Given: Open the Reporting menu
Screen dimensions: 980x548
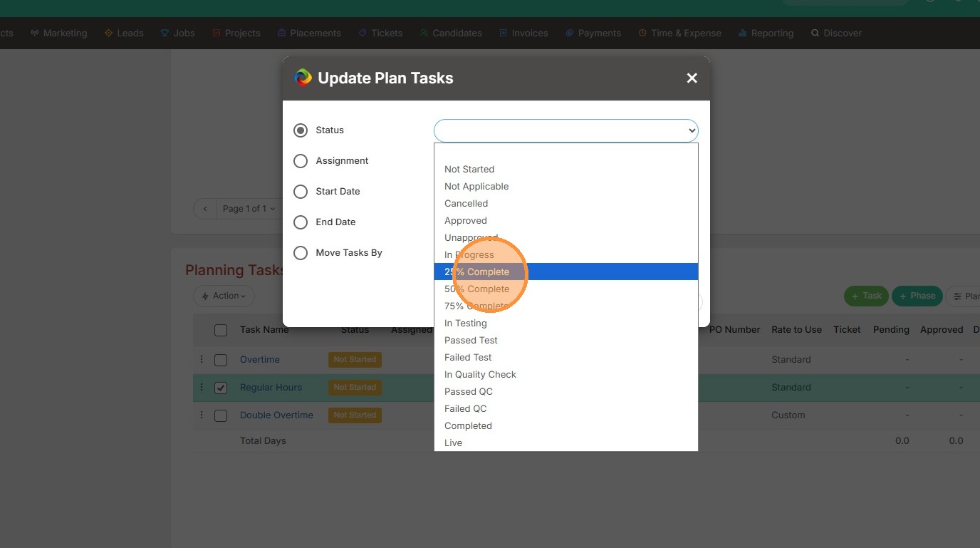Looking at the screenshot, I should click(766, 33).
